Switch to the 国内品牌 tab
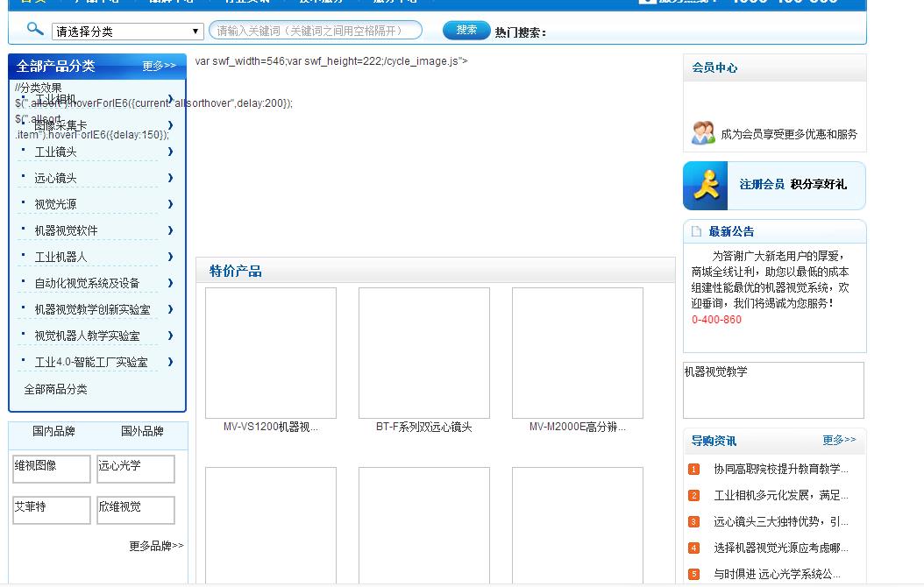 click(54, 431)
